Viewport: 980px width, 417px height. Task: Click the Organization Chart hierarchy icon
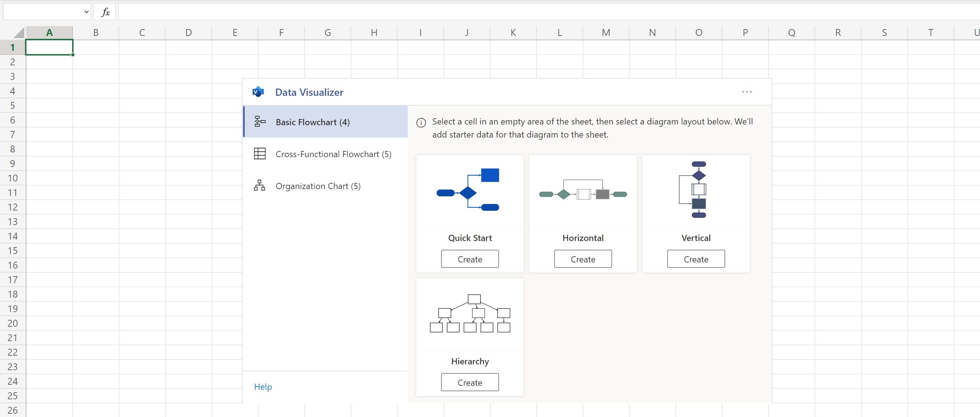click(x=259, y=186)
